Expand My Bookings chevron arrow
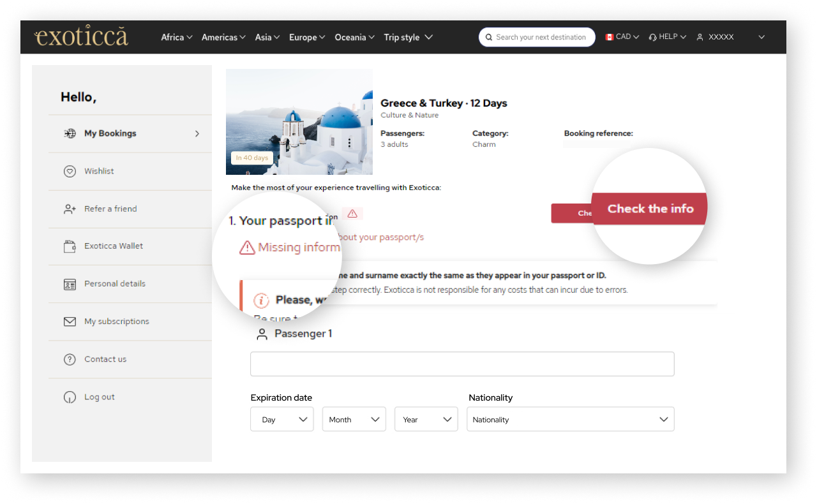Image resolution: width=817 pixels, height=504 pixels. (197, 133)
